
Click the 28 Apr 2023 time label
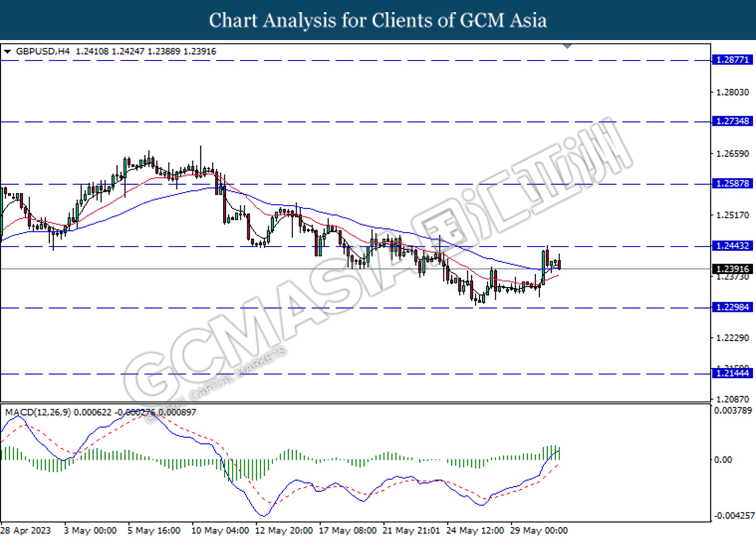(25, 531)
